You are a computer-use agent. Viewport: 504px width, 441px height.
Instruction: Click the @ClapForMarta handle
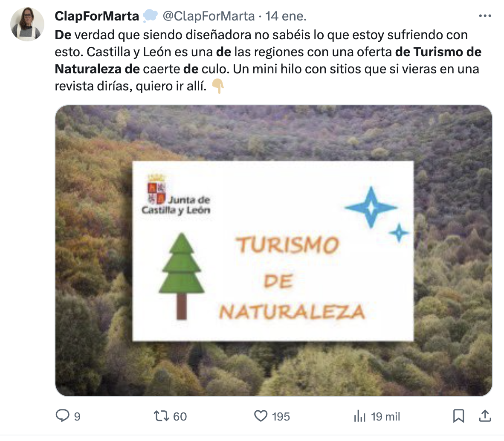(x=209, y=16)
